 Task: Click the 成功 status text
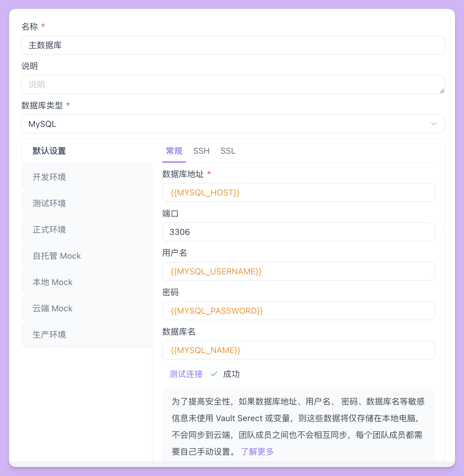[231, 374]
